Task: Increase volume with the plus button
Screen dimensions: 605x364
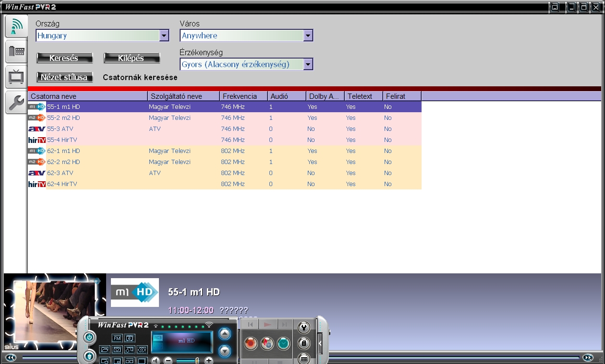Action: 208,360
